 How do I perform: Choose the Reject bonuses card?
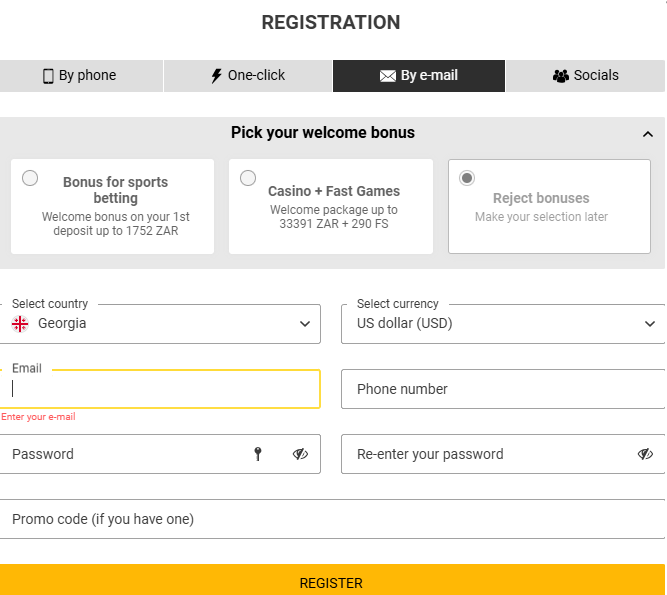pyautogui.click(x=549, y=206)
